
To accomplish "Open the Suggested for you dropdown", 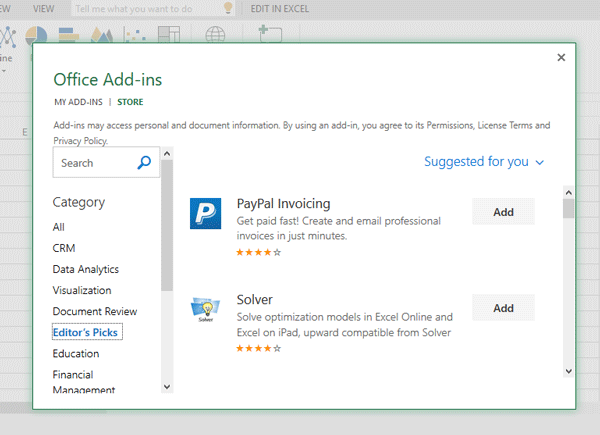I will 484,161.
